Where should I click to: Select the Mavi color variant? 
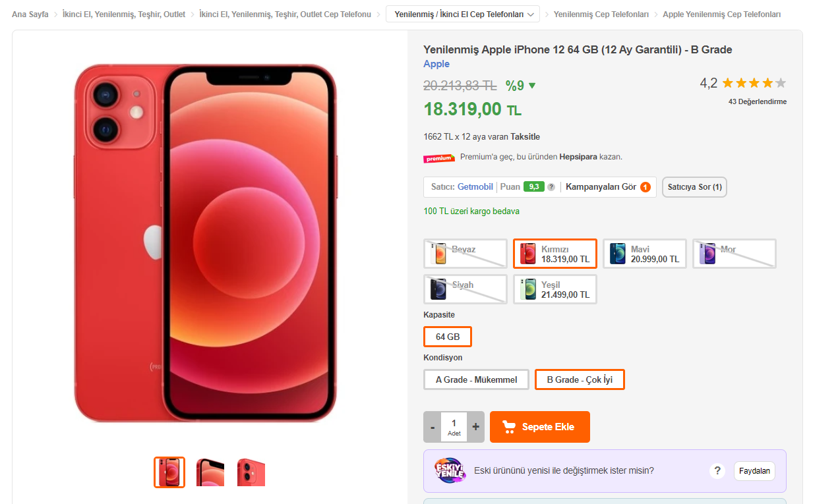pos(644,254)
